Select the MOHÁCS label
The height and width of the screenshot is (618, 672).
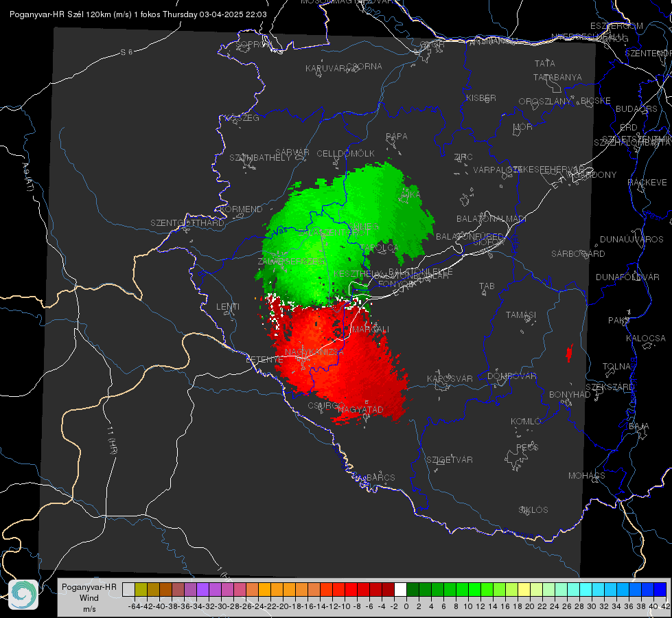point(586,476)
